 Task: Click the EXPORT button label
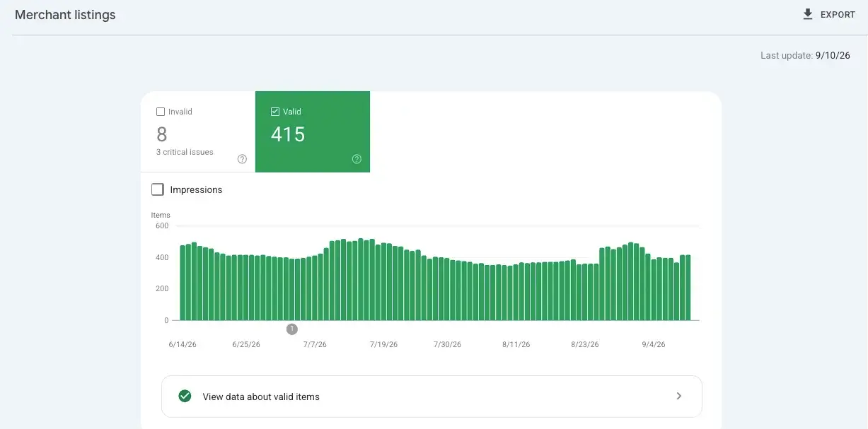tap(838, 14)
